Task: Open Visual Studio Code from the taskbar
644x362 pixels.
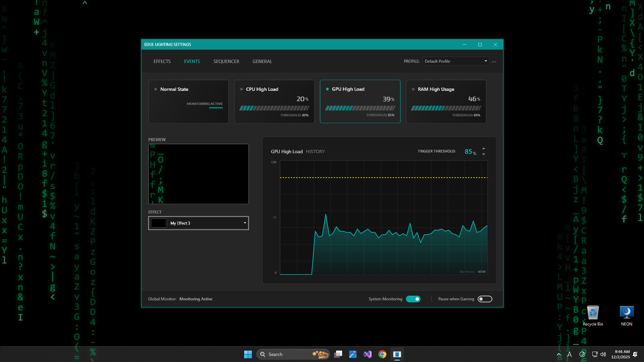Action: click(368, 354)
